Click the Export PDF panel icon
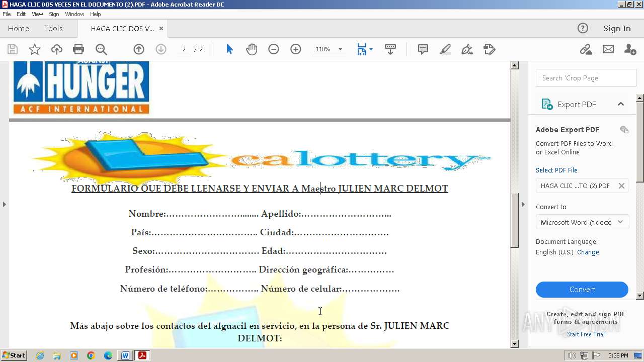 coord(547,104)
